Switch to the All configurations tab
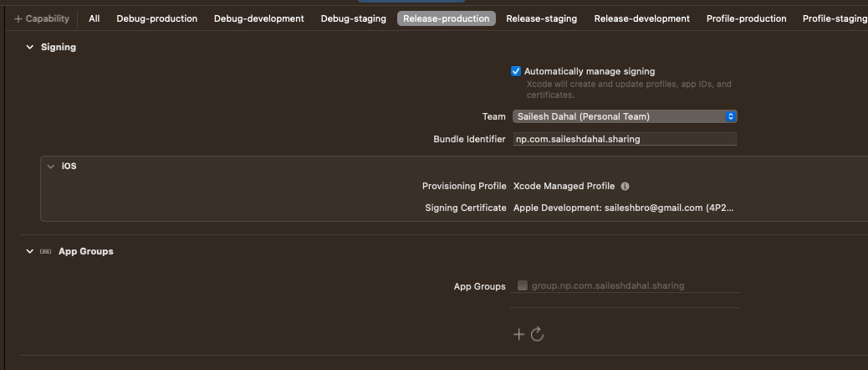The image size is (868, 370). tap(94, 18)
